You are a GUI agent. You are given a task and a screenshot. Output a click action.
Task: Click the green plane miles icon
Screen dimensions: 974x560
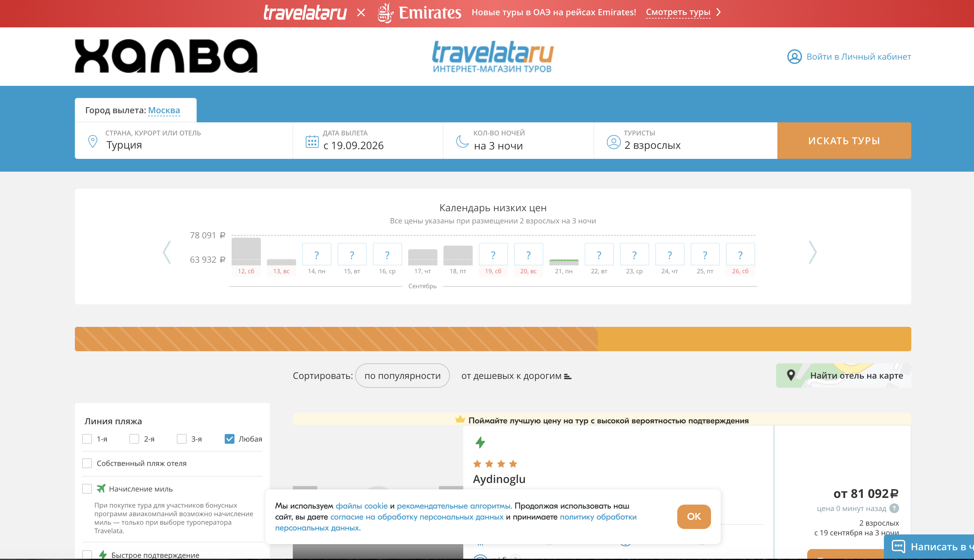101,488
